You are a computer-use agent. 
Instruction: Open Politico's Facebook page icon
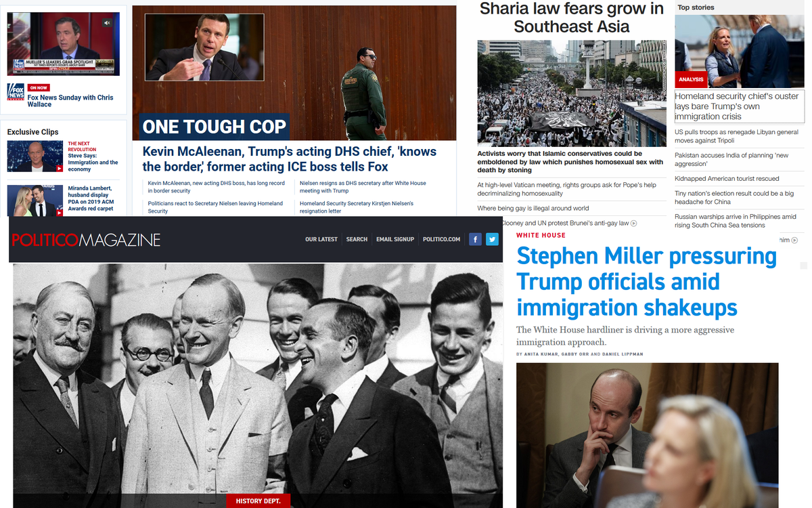click(475, 239)
